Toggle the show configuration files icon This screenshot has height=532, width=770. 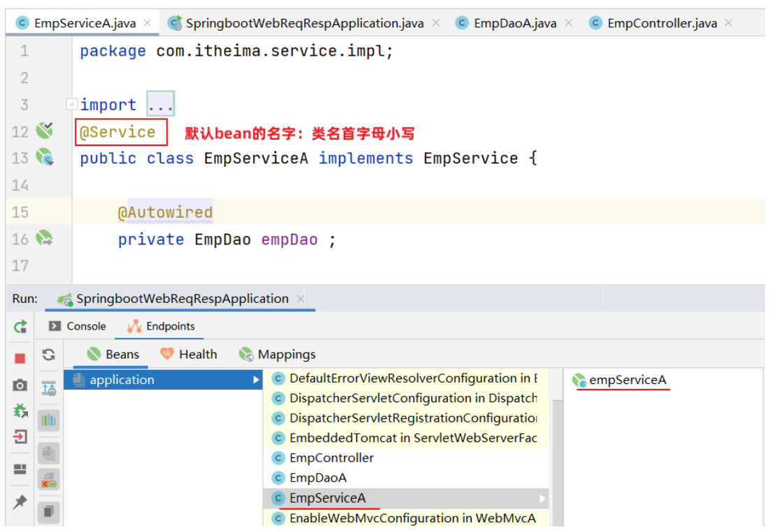click(x=49, y=480)
